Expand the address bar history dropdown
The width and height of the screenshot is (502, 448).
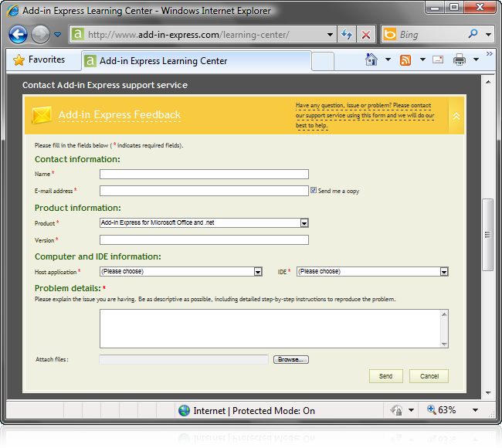[330, 35]
